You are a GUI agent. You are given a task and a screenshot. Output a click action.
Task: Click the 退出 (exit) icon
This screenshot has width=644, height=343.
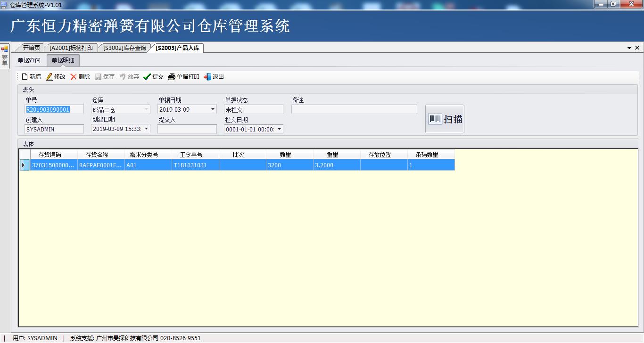tap(207, 77)
